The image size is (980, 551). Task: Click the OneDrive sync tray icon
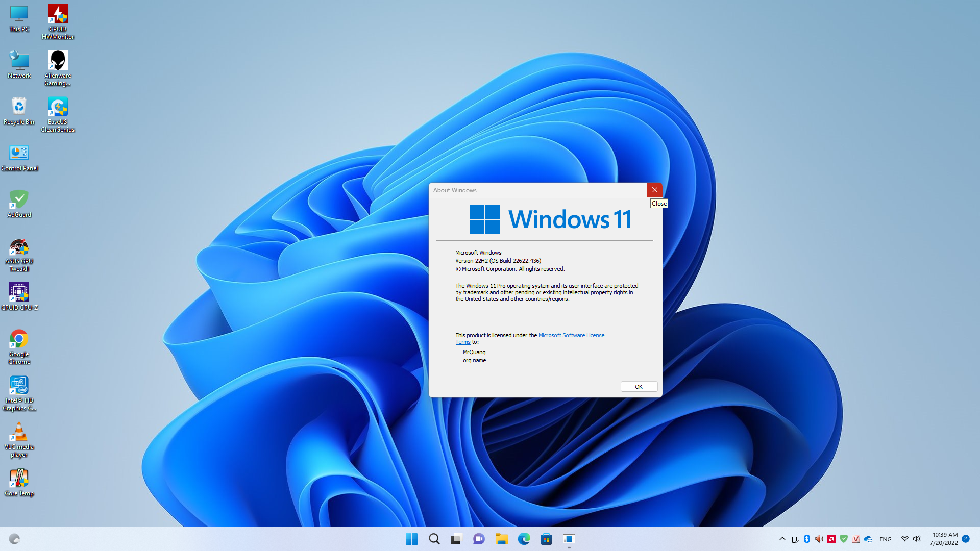click(868, 539)
